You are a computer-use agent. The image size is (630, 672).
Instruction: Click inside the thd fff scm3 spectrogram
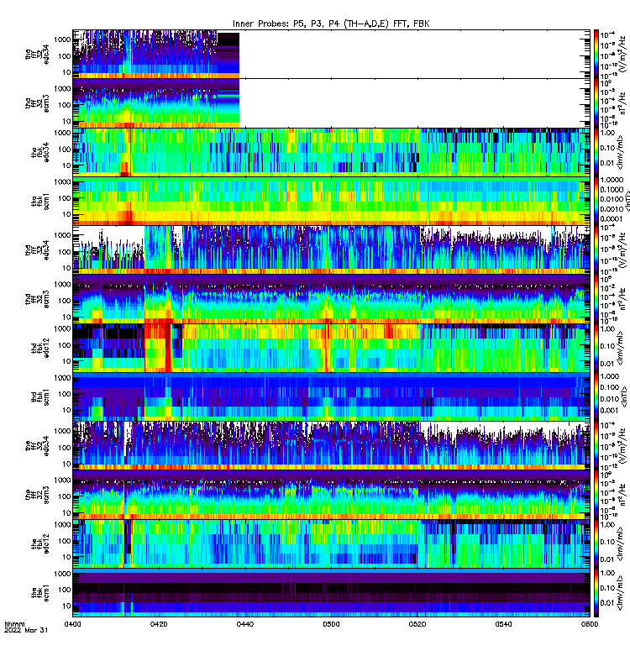click(331, 299)
